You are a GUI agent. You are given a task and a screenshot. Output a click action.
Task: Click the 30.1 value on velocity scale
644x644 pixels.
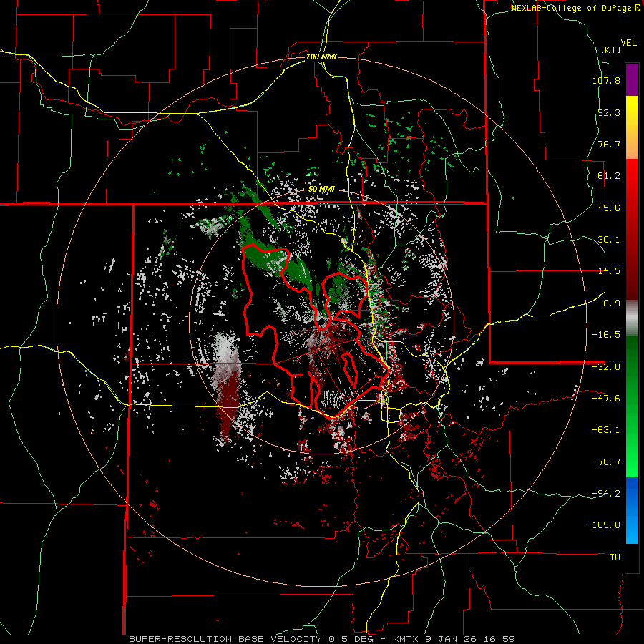tap(609, 240)
